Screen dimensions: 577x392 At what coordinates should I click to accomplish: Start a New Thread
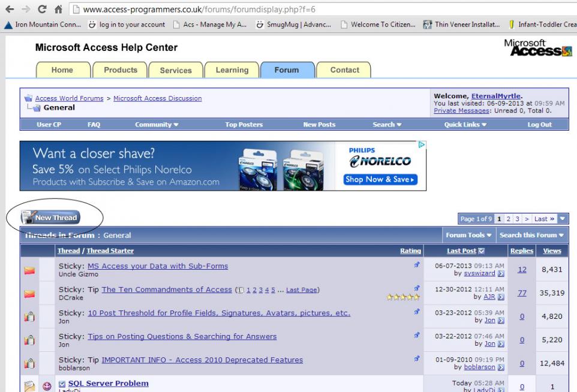pyautogui.click(x=50, y=218)
